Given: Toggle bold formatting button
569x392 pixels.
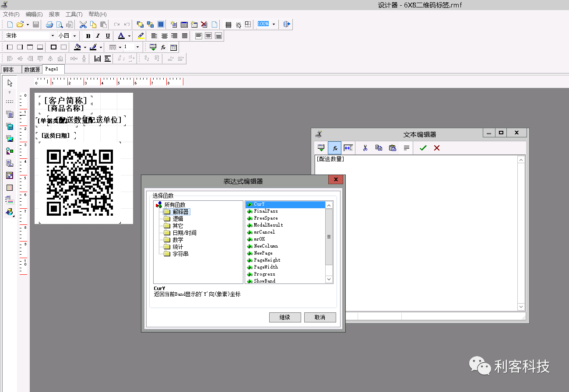Looking at the screenshot, I should point(88,36).
